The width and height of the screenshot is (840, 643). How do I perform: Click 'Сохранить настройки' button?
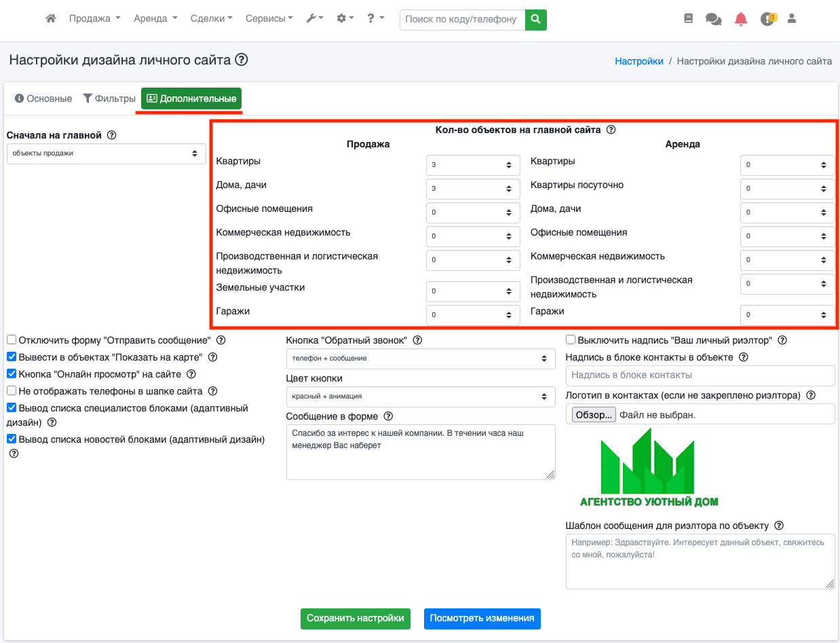356,619
